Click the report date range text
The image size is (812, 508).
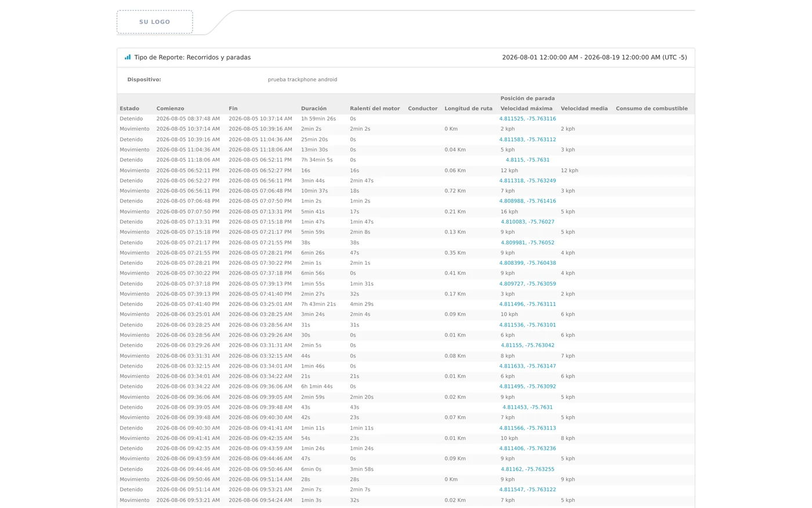[x=594, y=57]
